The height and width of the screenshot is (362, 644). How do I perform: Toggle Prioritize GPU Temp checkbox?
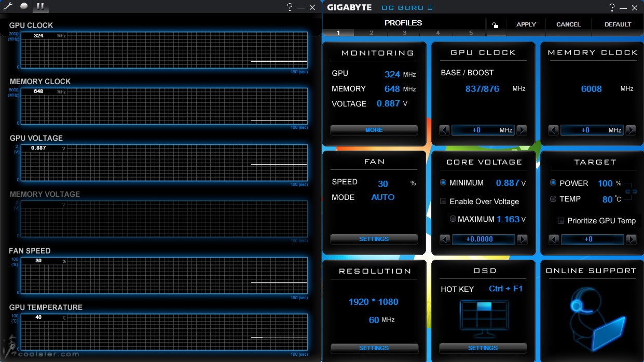(561, 221)
